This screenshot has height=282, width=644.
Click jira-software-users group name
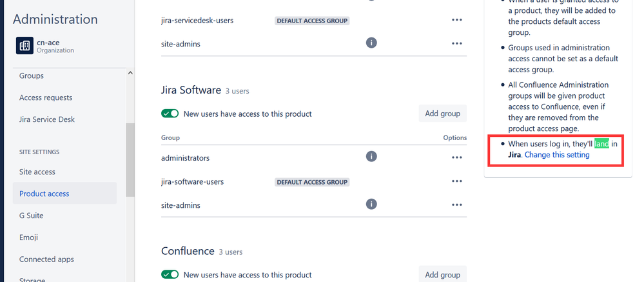tap(192, 181)
